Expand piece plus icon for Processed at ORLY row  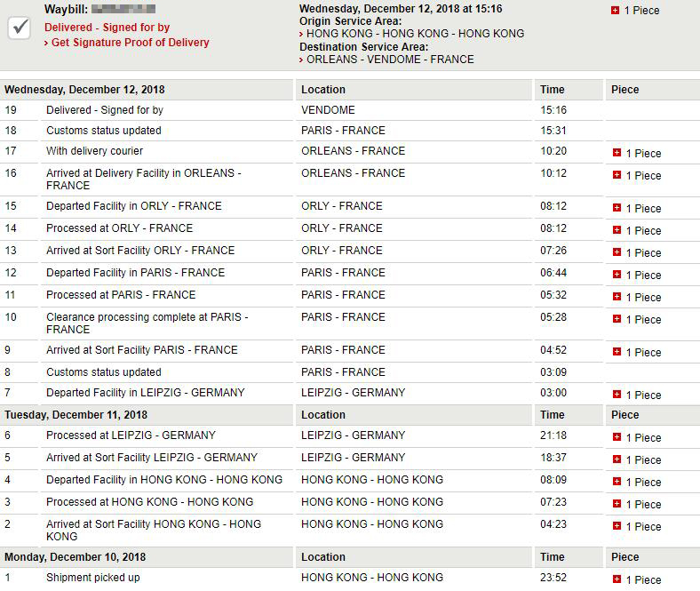[x=617, y=230]
